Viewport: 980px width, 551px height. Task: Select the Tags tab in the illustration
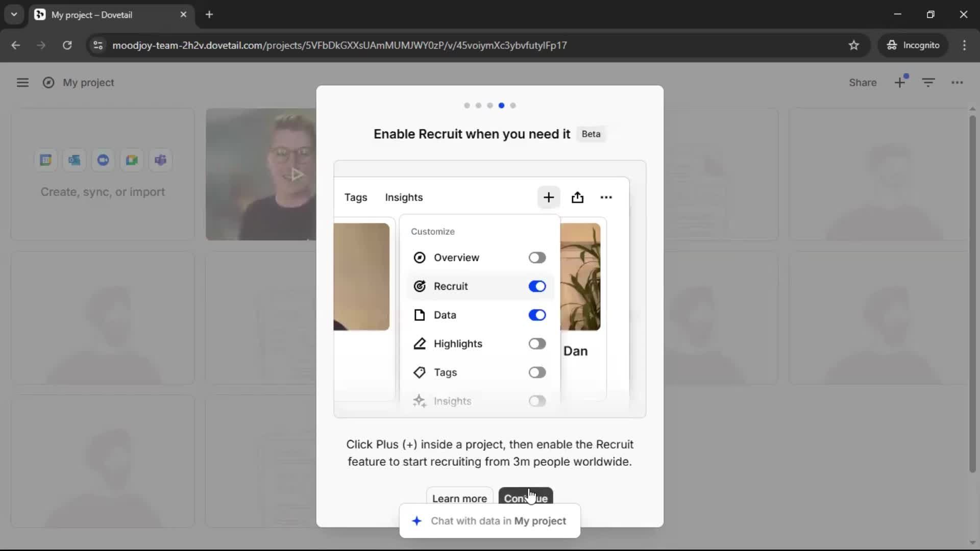[x=356, y=197]
